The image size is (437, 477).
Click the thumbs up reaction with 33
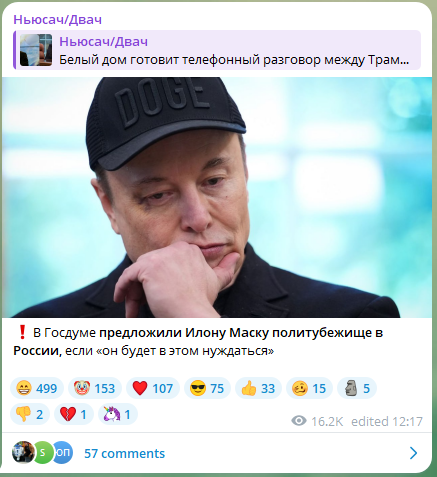(x=258, y=388)
